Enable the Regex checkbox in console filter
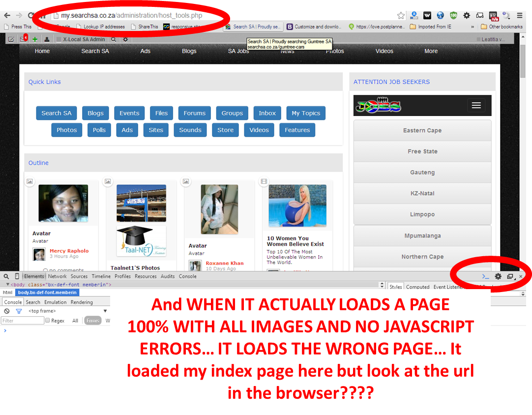This screenshot has height=415, width=532. click(48, 321)
